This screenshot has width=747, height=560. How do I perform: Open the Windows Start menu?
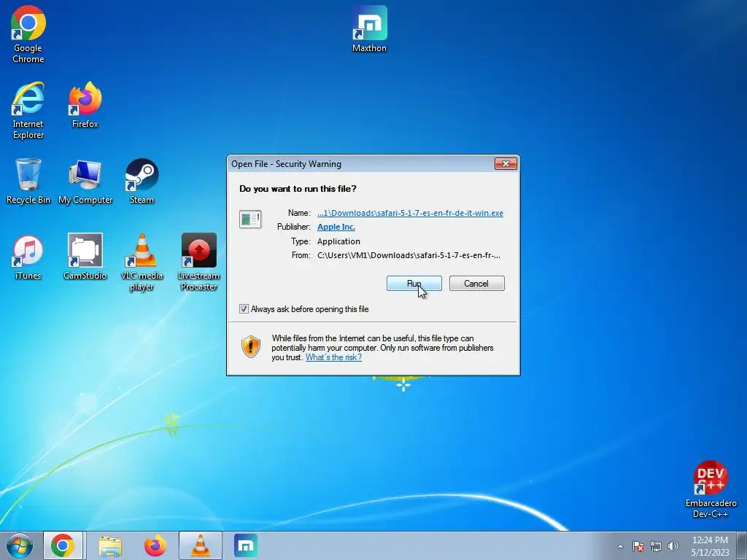click(x=20, y=545)
